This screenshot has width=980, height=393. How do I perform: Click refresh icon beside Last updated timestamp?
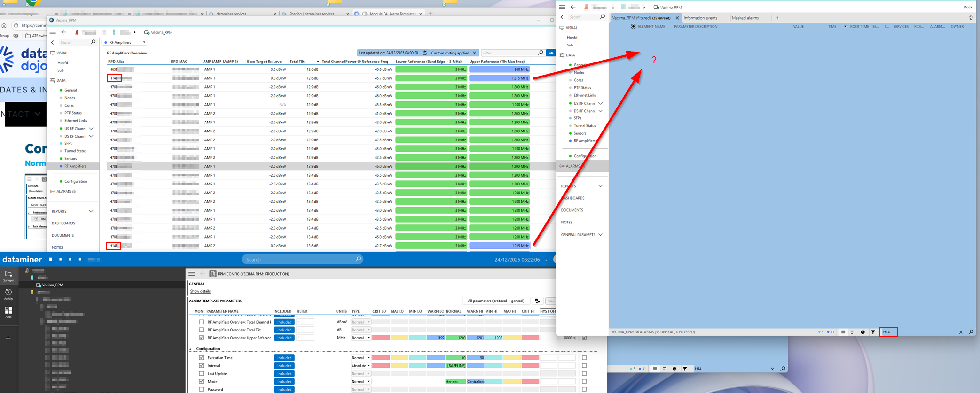pyautogui.click(x=425, y=53)
